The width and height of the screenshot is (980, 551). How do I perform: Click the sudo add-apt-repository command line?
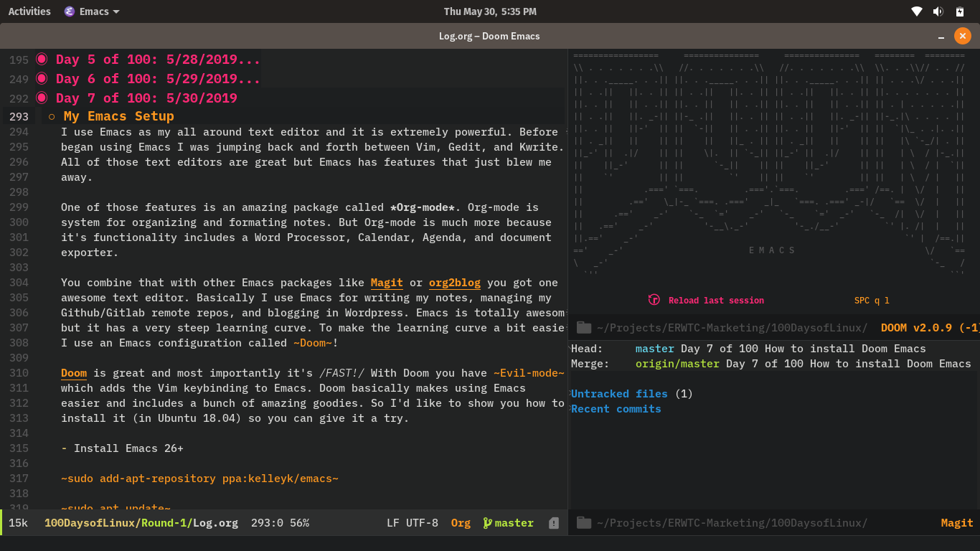(x=199, y=479)
